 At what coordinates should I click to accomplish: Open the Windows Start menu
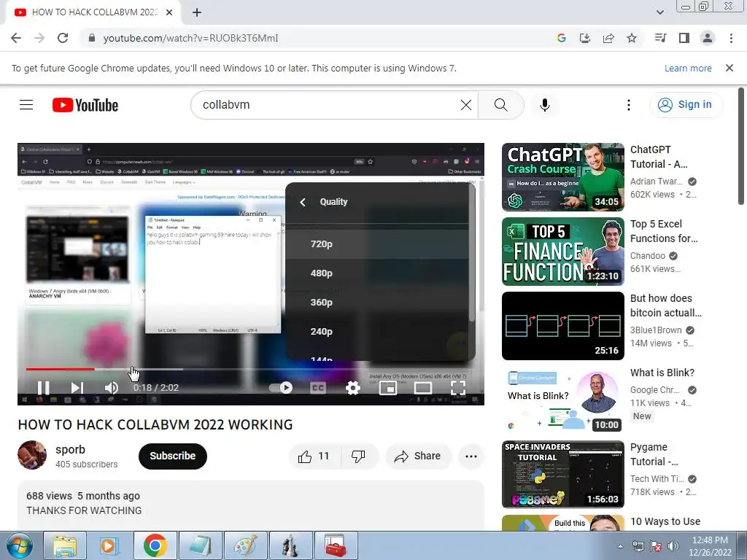click(x=20, y=545)
